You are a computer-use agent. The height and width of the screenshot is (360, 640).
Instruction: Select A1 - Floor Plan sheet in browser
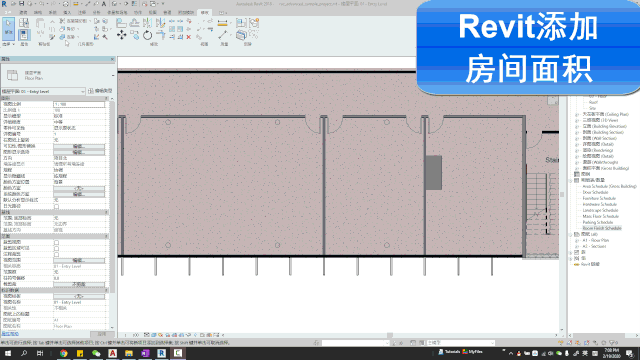[596, 240]
